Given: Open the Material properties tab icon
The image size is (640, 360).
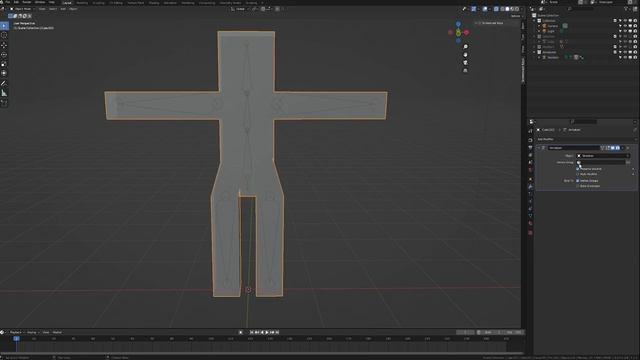Looking at the screenshot, I should click(x=530, y=224).
